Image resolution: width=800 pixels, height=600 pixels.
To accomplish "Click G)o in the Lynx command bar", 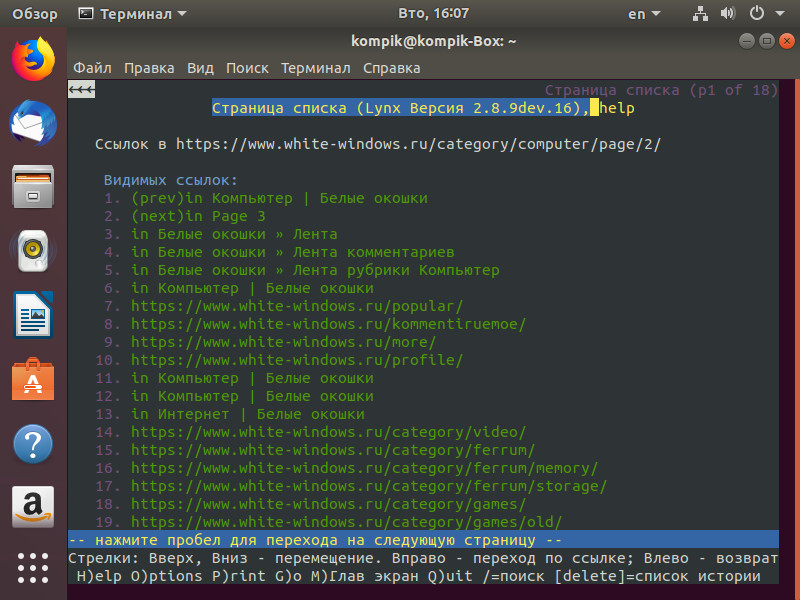I will pyautogui.click(x=288, y=576).
